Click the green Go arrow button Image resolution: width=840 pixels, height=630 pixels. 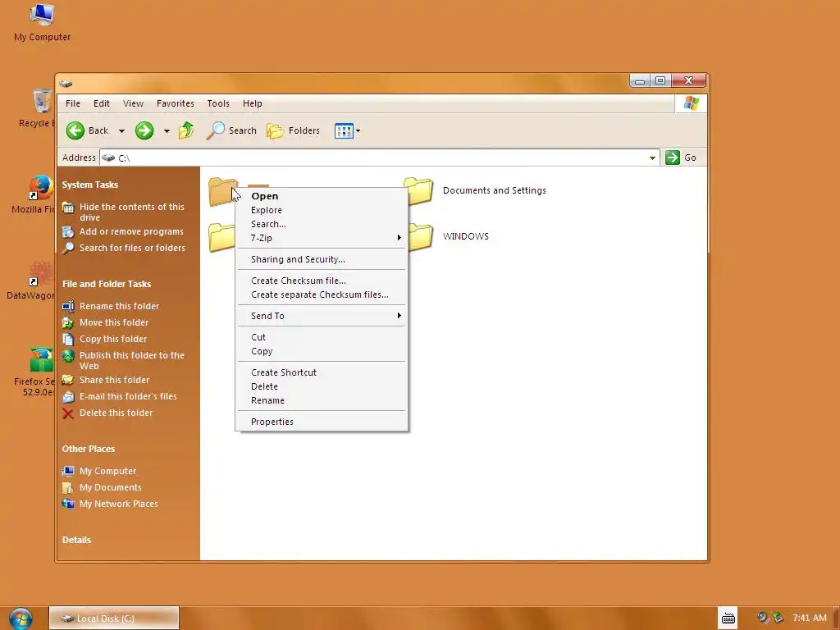[x=673, y=157]
